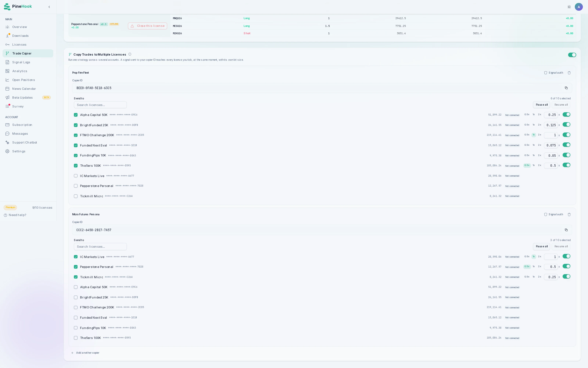Delete the Micro Futures Persona copier
Viewport: 588px width, 368px height.
[569, 214]
